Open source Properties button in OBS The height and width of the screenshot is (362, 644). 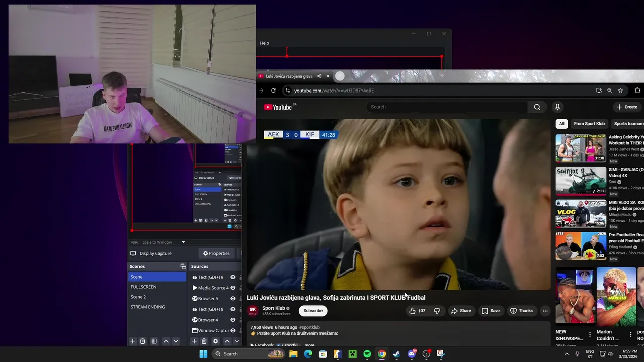click(x=216, y=253)
